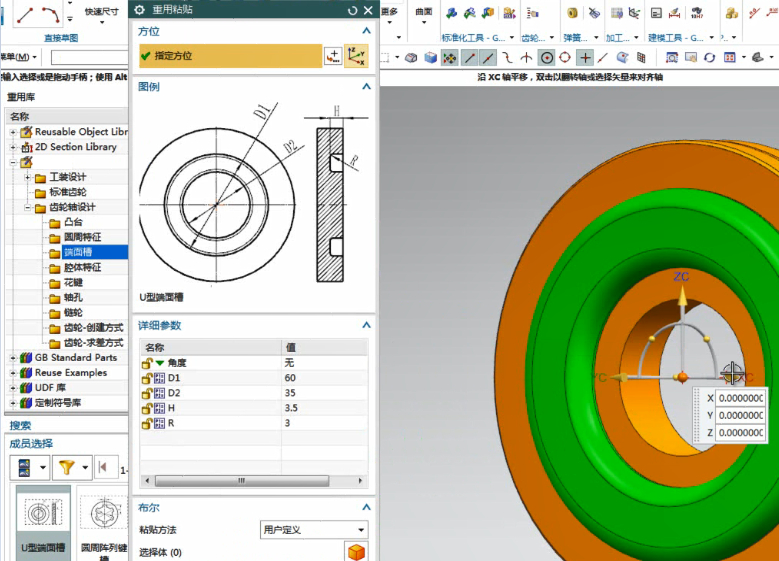
Task: Click first icon in 标准化工具 group
Action: pos(452,13)
